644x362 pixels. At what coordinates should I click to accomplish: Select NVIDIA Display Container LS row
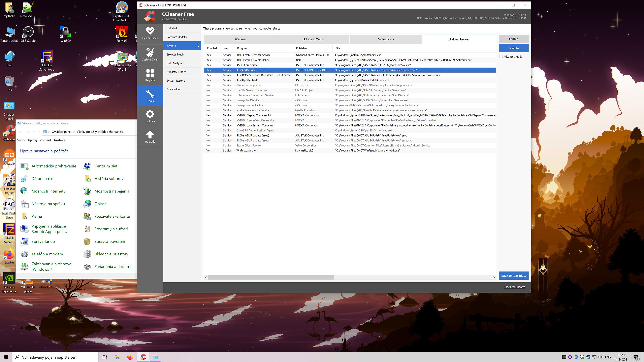(350, 115)
